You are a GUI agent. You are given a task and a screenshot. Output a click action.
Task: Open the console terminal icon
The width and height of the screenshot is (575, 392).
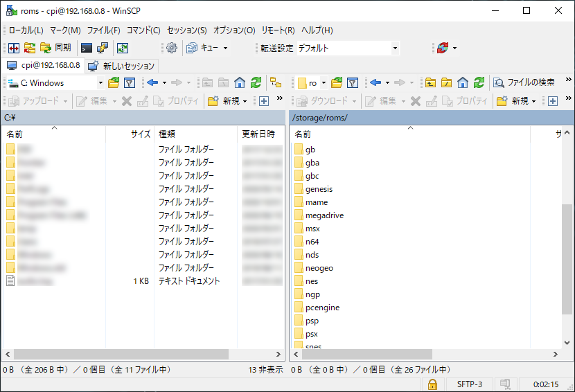(x=87, y=48)
